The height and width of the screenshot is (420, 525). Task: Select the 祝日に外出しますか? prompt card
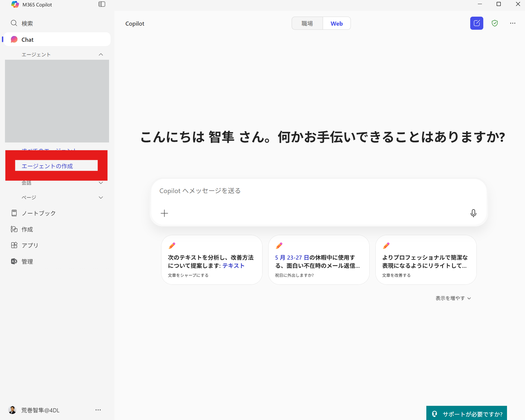click(x=319, y=260)
